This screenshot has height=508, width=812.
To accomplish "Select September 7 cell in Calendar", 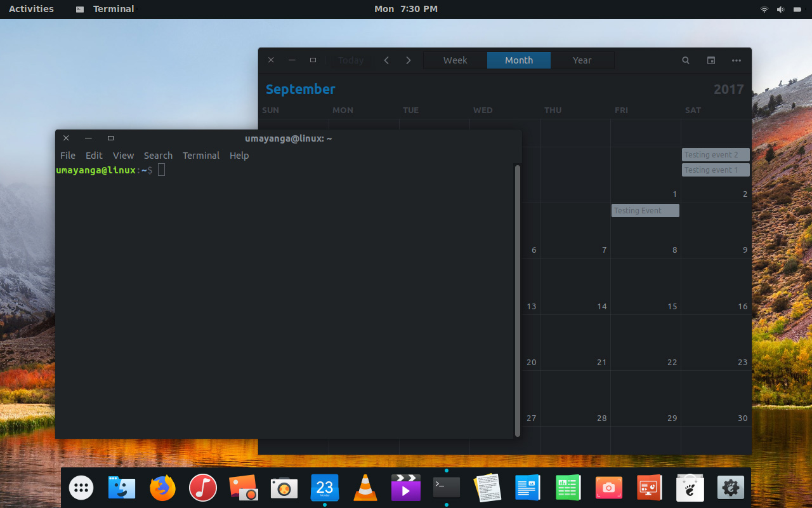I will (x=575, y=231).
